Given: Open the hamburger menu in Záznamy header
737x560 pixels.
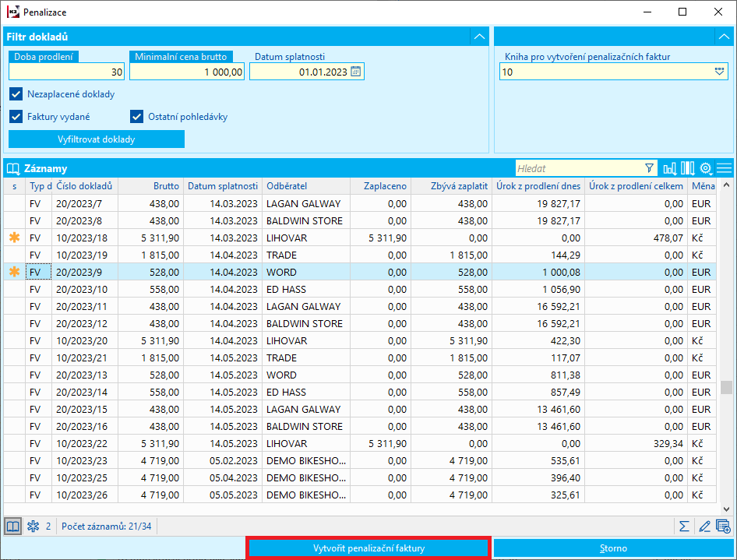Looking at the screenshot, I should [725, 168].
